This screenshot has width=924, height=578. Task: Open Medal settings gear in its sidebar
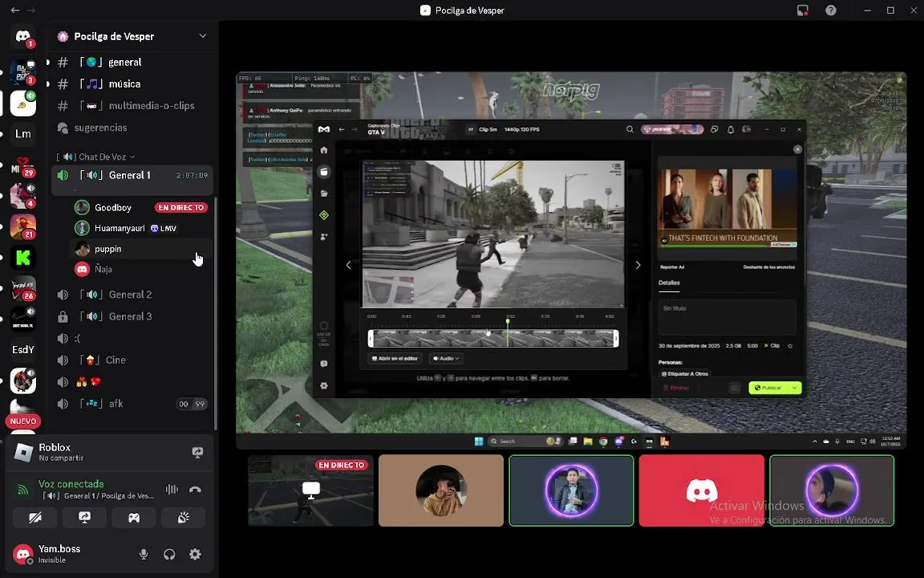pos(323,385)
